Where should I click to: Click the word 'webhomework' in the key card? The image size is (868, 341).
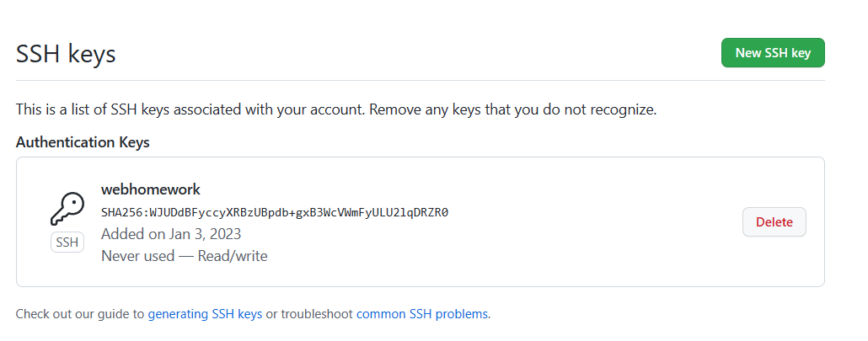click(150, 189)
